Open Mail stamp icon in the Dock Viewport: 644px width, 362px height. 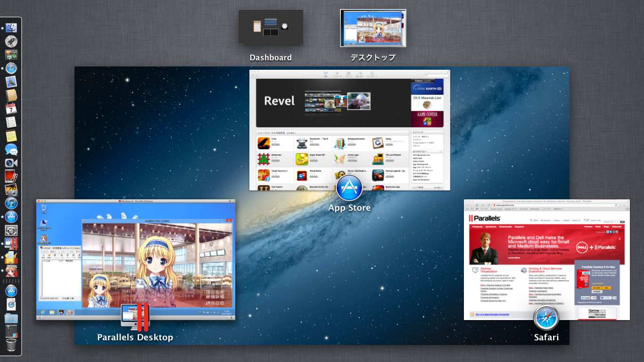(11, 82)
